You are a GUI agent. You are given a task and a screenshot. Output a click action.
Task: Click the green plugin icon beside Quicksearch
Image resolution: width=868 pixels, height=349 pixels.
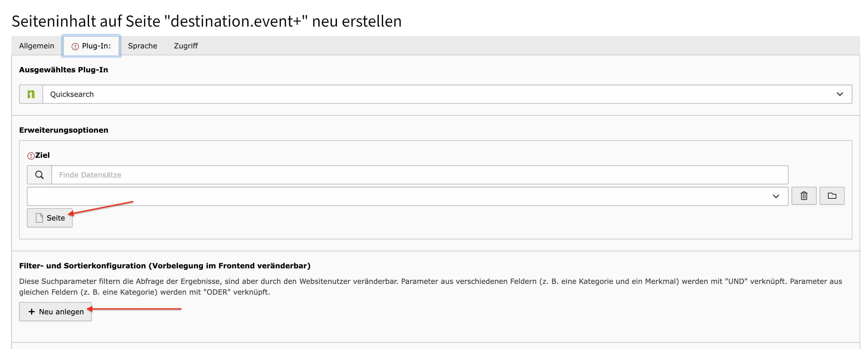click(x=31, y=94)
